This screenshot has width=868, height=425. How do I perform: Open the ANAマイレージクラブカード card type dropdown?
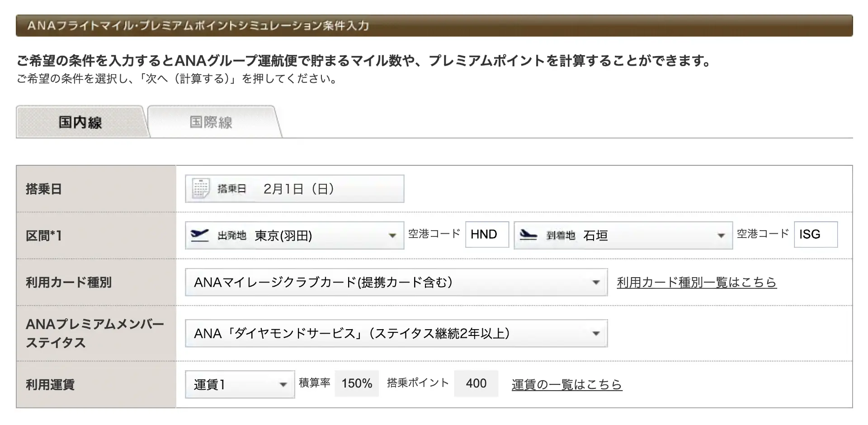(396, 283)
